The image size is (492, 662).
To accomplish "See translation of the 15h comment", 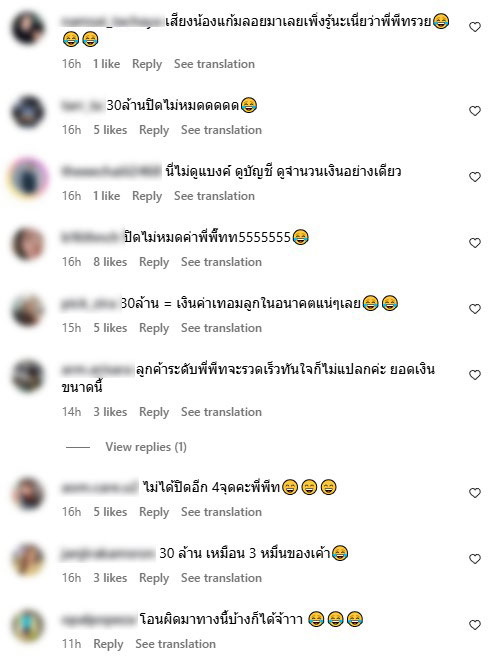I will 221,328.
